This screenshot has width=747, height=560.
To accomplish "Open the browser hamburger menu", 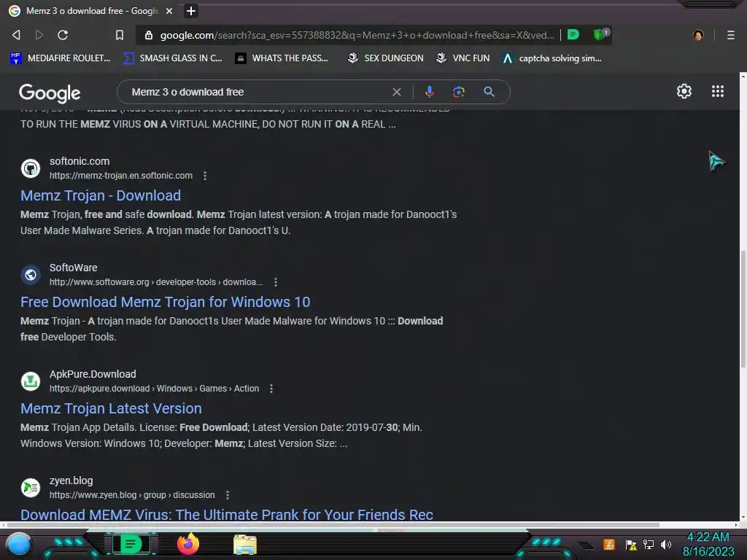I will (x=731, y=35).
